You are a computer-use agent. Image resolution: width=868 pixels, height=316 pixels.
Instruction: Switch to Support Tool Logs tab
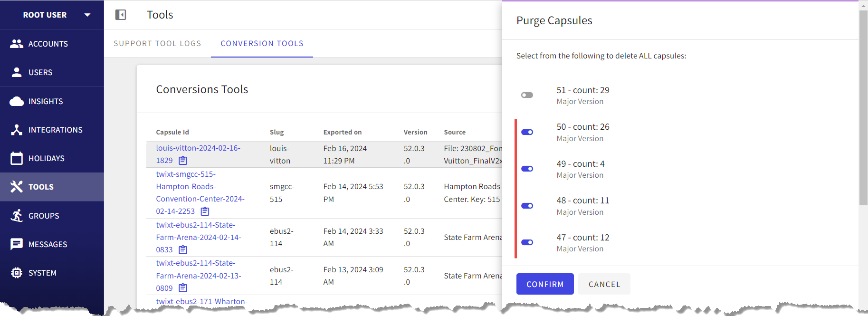pos(157,43)
